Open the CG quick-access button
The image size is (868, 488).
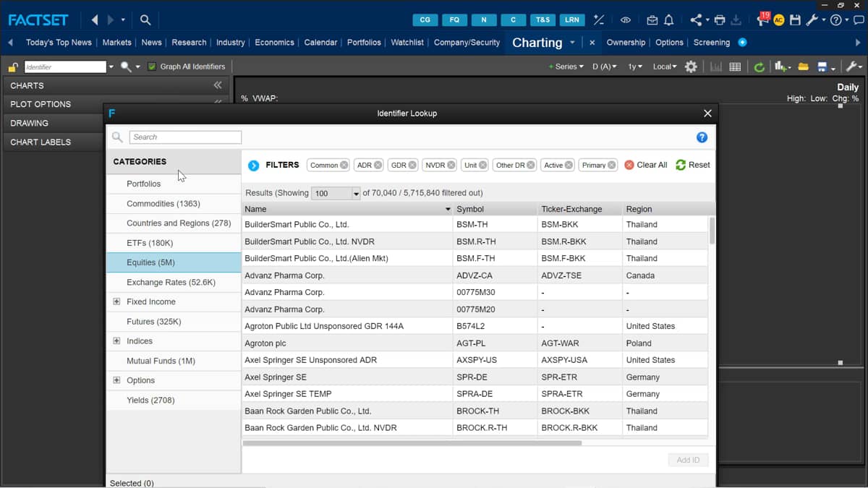tap(425, 20)
